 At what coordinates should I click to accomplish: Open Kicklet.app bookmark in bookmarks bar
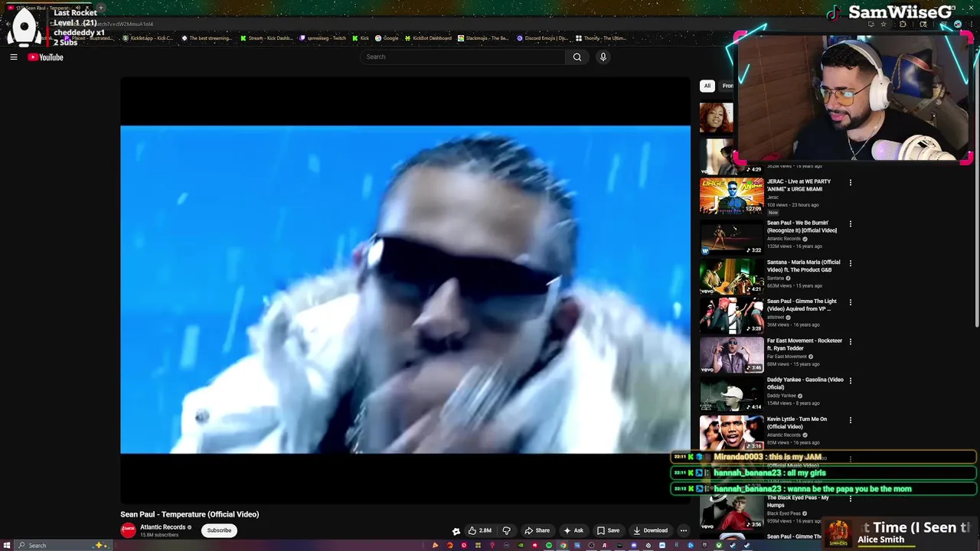[147, 38]
